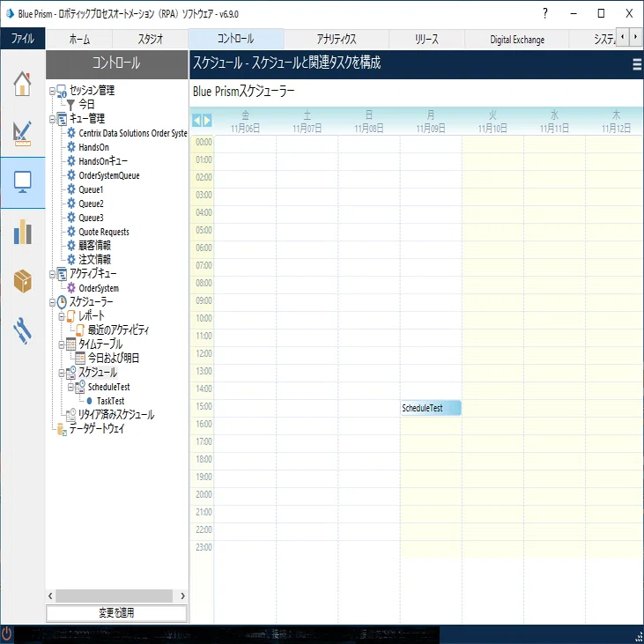
Task: Collapse the アクティブキュー tree node
Action: (x=52, y=274)
